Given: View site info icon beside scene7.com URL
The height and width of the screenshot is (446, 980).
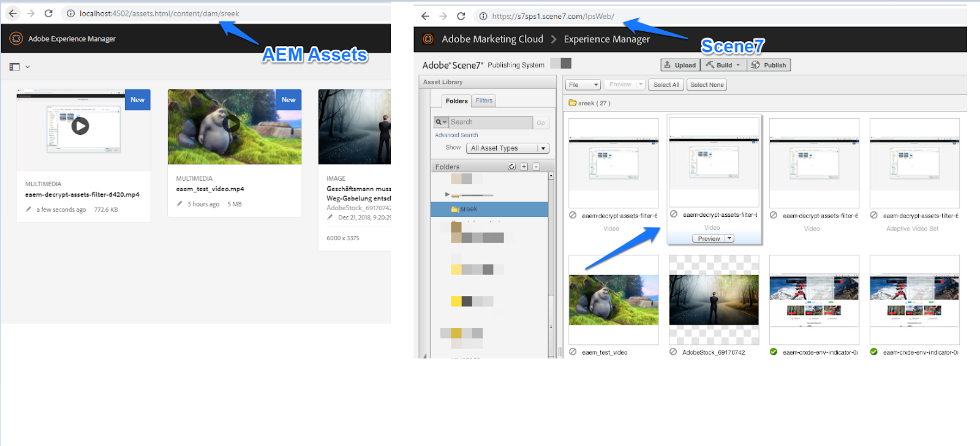Looking at the screenshot, I should (483, 16).
